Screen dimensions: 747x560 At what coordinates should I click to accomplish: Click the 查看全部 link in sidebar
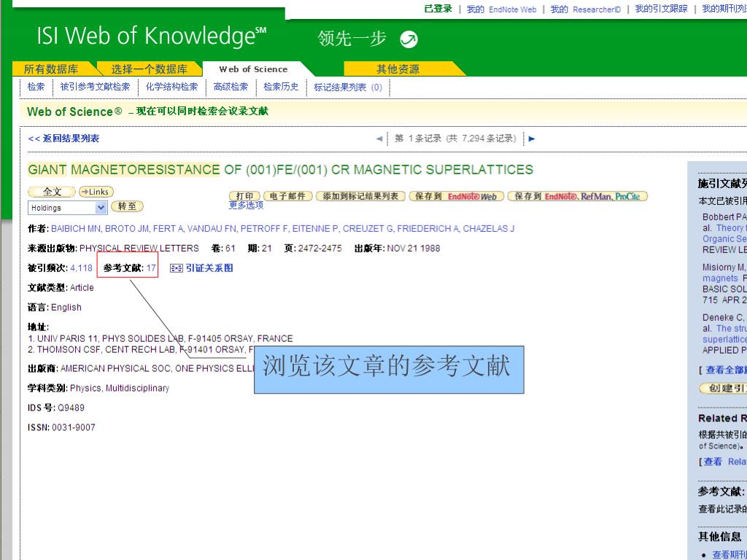pyautogui.click(x=726, y=370)
